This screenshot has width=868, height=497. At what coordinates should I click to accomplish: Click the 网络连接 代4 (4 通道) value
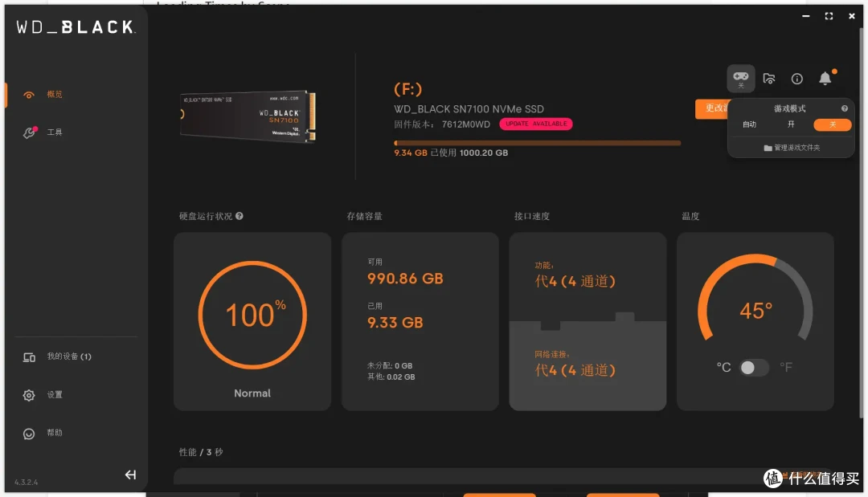point(575,370)
